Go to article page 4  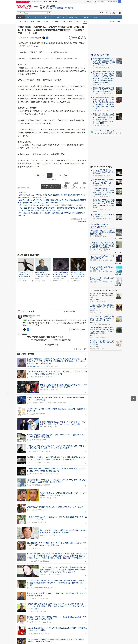(60, 175)
